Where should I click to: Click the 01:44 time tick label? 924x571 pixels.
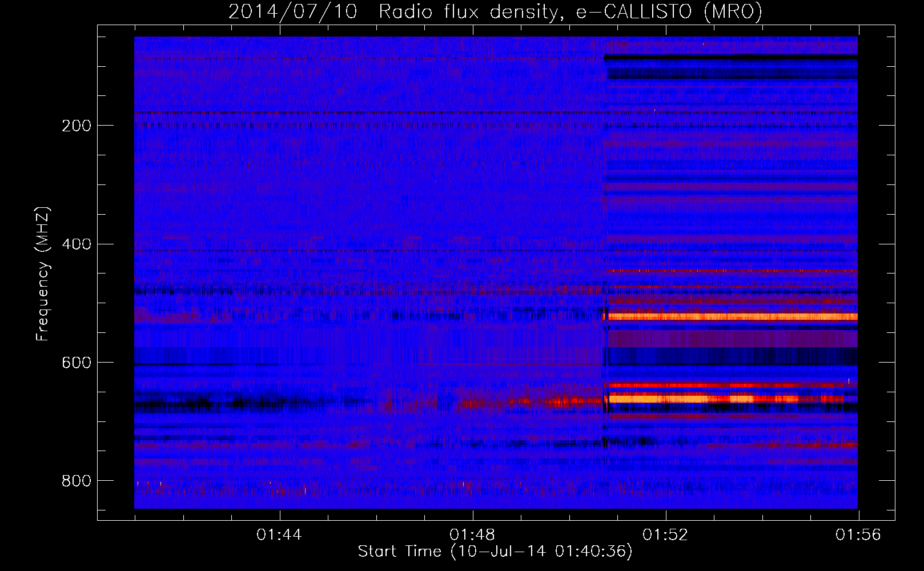point(279,535)
